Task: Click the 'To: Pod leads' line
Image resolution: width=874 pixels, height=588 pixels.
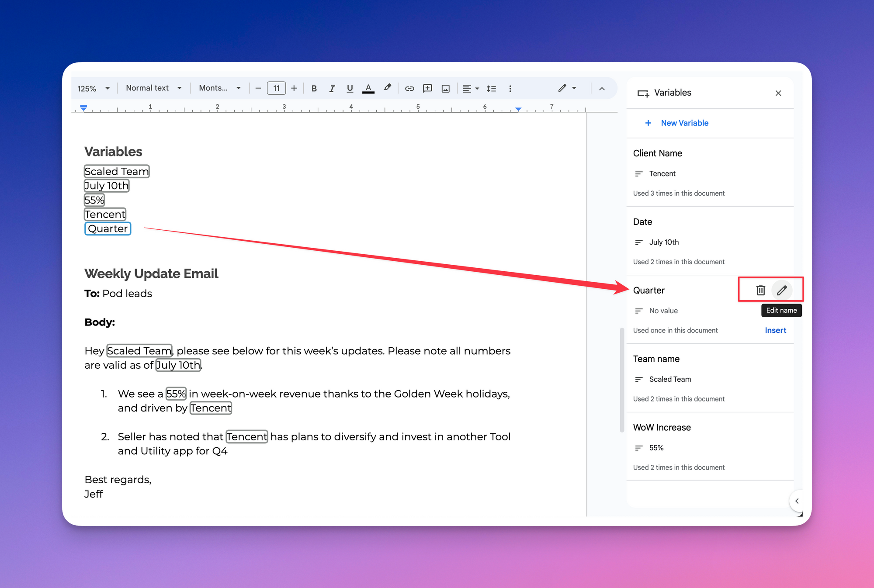Action: pyautogui.click(x=118, y=294)
